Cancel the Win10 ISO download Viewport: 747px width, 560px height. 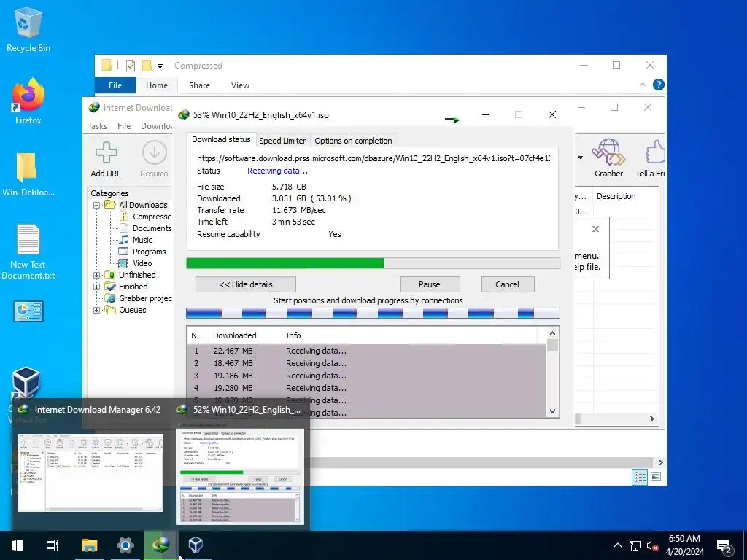[x=508, y=284]
